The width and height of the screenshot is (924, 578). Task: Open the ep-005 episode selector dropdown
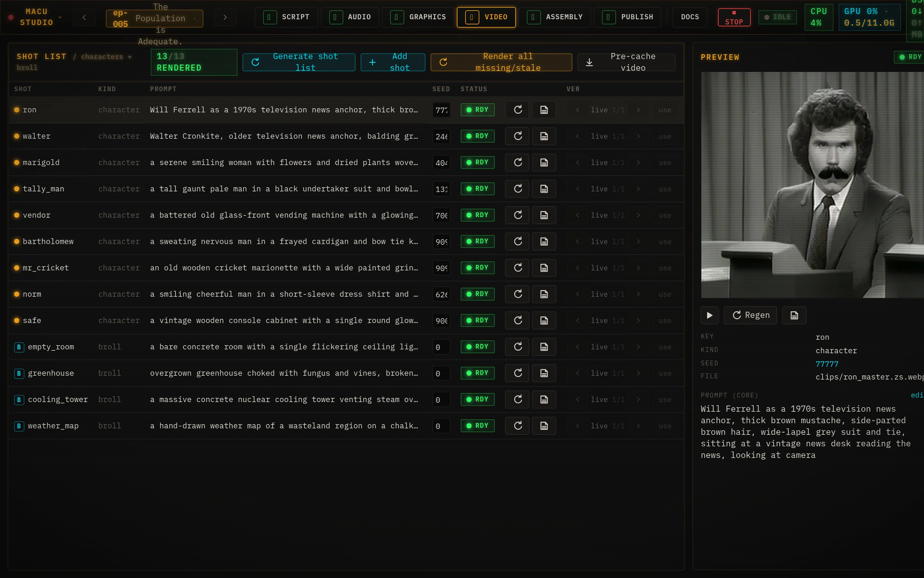point(154,18)
